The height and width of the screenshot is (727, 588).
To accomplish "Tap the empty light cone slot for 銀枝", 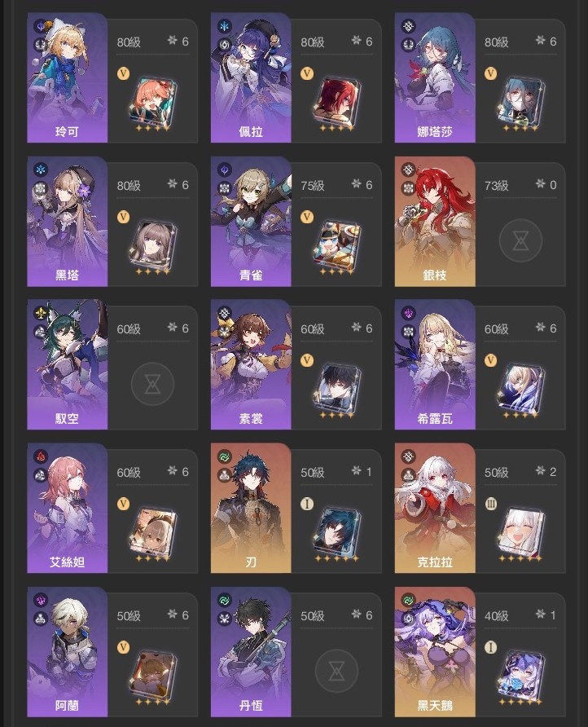I will (x=520, y=240).
